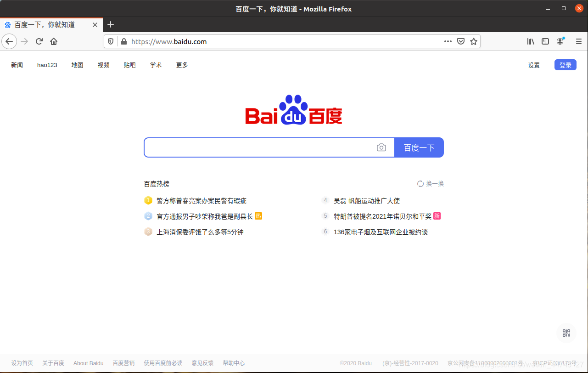
Task: Refresh hot list with 换一换
Action: (x=431, y=184)
